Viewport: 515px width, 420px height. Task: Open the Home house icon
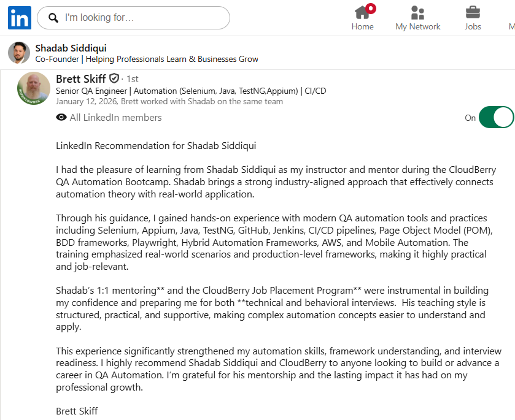click(x=362, y=12)
